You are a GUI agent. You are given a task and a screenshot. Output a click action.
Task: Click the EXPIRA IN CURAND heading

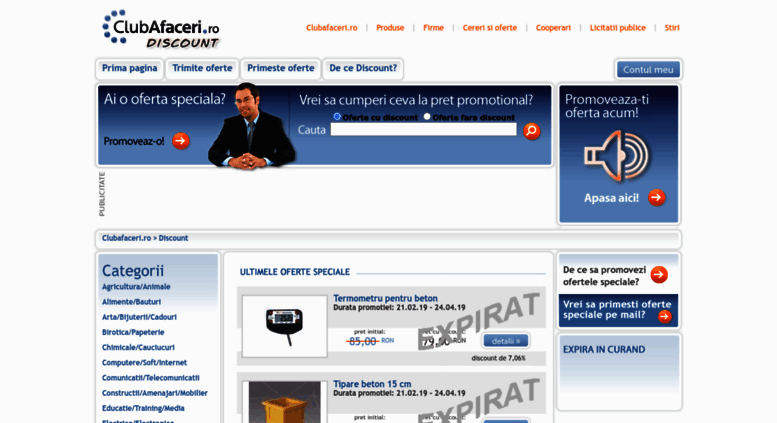604,350
